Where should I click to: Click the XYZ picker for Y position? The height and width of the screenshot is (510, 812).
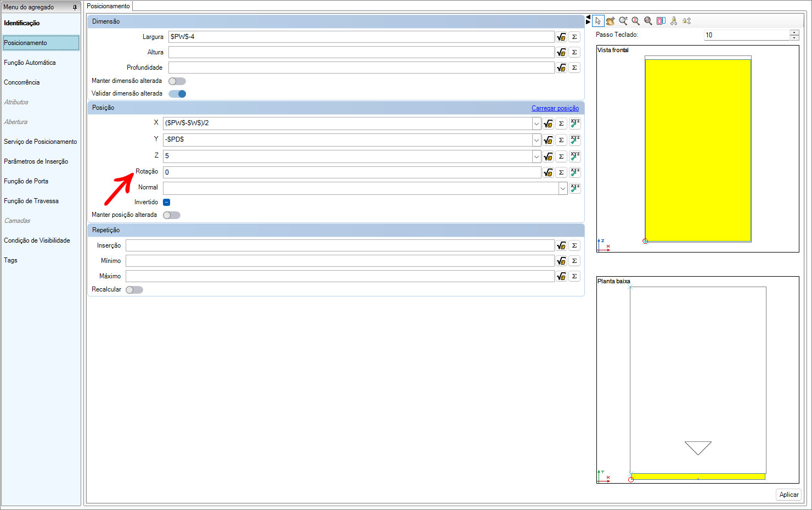tap(575, 140)
